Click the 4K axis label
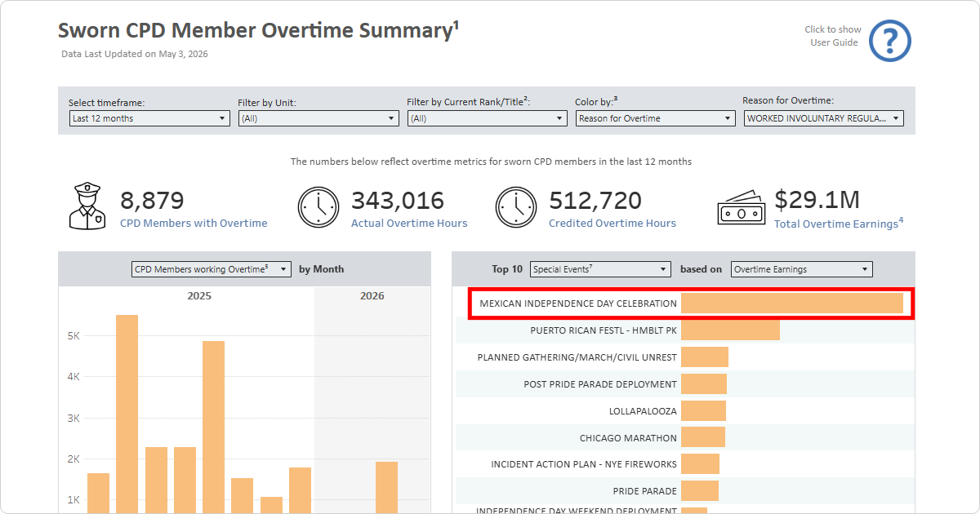This screenshot has height=514, width=980. click(73, 377)
